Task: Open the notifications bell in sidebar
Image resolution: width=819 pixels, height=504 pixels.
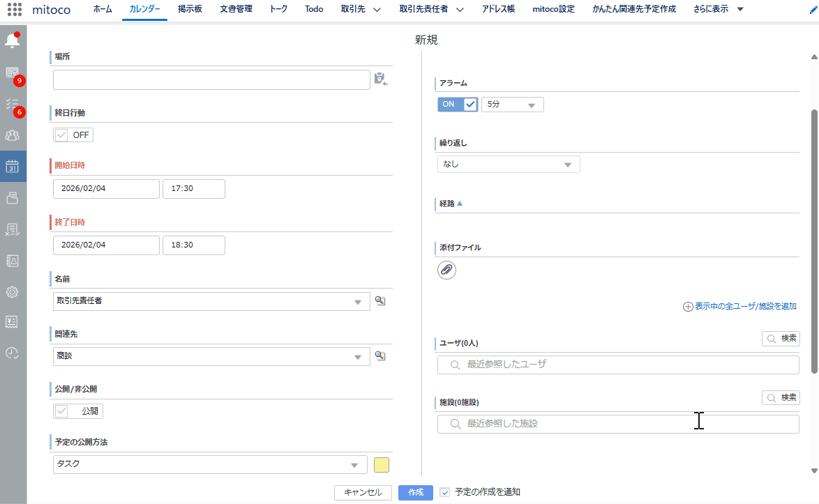Action: pos(13,41)
